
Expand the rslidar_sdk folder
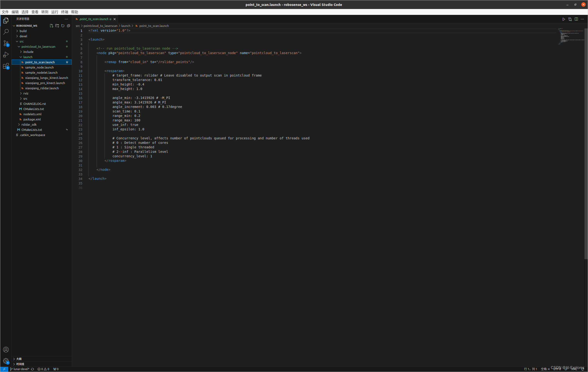[42, 124]
